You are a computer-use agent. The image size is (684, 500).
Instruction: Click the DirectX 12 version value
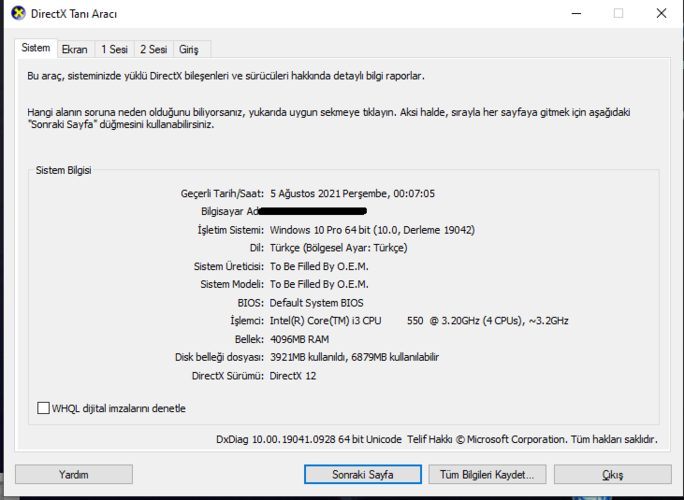click(x=293, y=376)
